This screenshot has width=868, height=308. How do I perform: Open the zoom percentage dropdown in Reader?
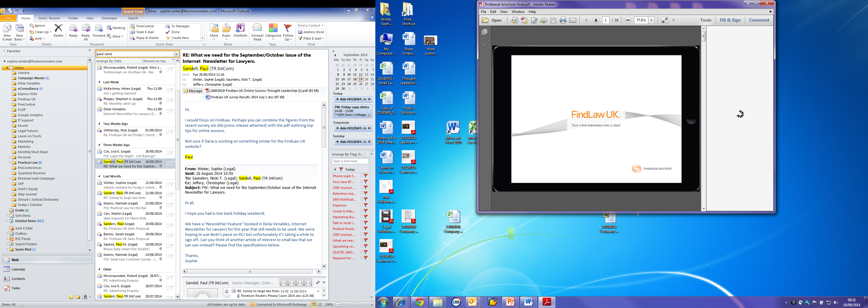[x=651, y=21]
